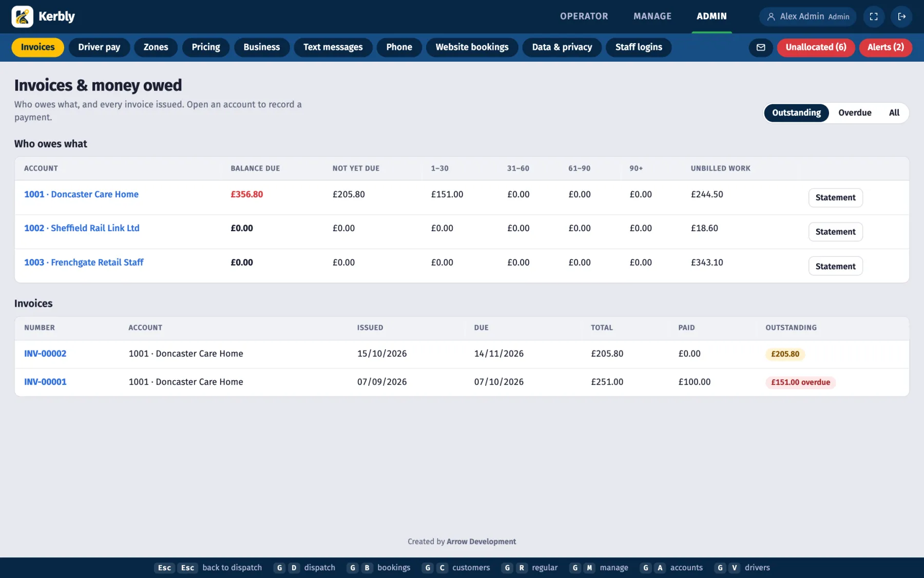Toggle fullscreen mode icon

pyautogui.click(x=874, y=16)
